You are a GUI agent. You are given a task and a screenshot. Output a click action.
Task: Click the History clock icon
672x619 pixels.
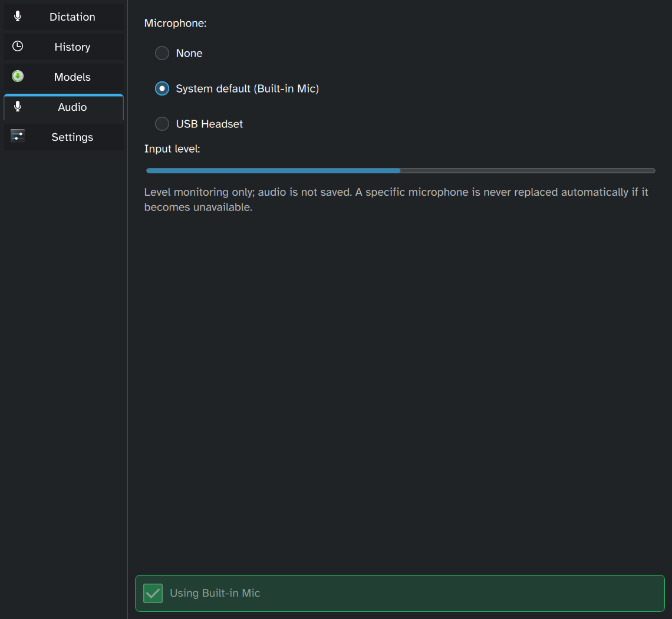point(18,47)
